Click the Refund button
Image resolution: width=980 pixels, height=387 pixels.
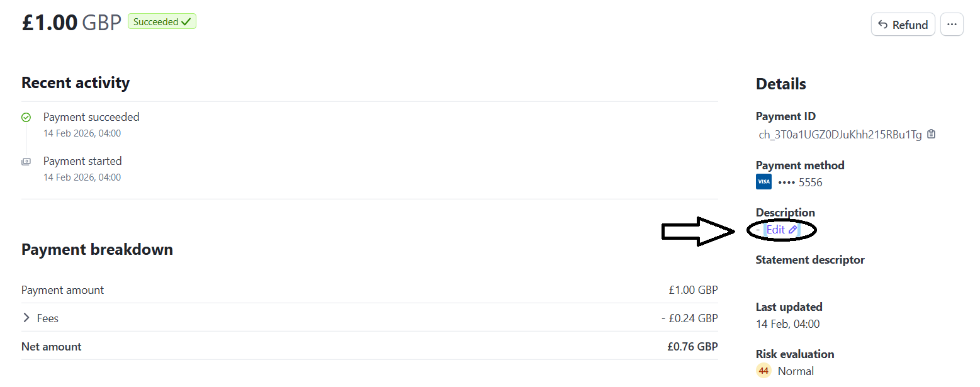[903, 25]
